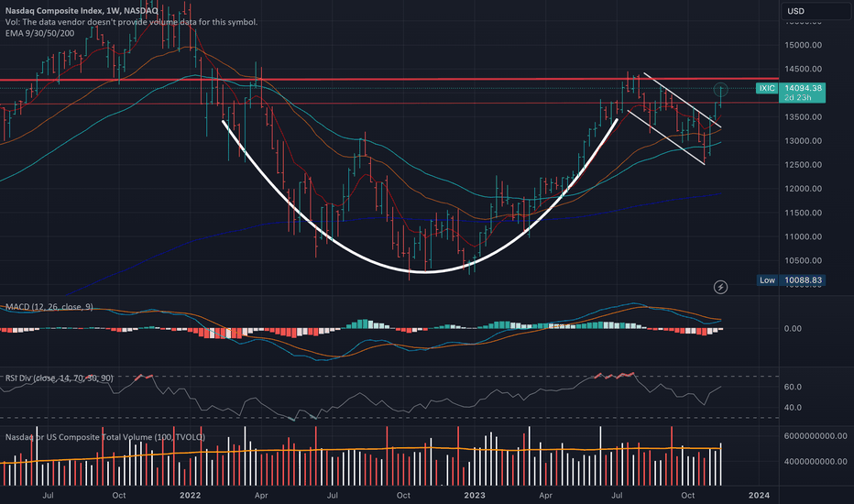The height and width of the screenshot is (504, 854).
Task: Select the Nasdaq Composite Index title legend
Action: pyautogui.click(x=82, y=11)
